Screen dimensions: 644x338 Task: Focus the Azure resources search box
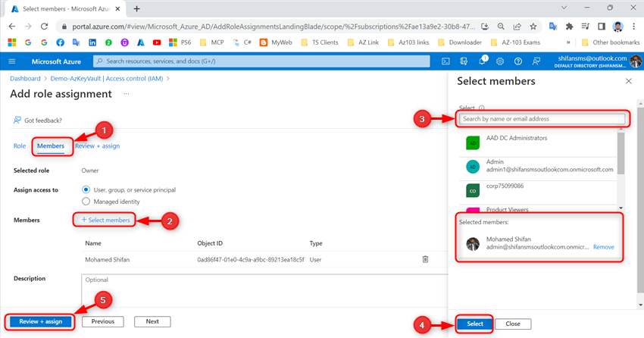coord(261,61)
